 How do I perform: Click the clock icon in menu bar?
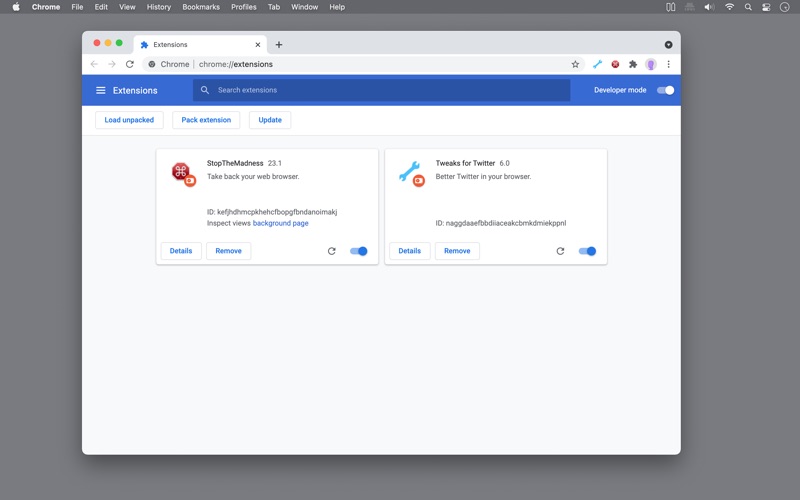[x=785, y=7]
